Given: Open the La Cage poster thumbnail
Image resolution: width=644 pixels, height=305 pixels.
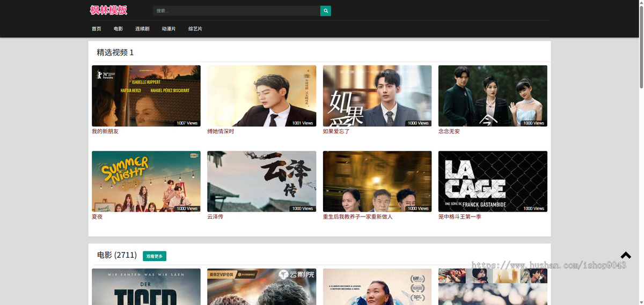Looking at the screenshot, I should click(x=493, y=181).
